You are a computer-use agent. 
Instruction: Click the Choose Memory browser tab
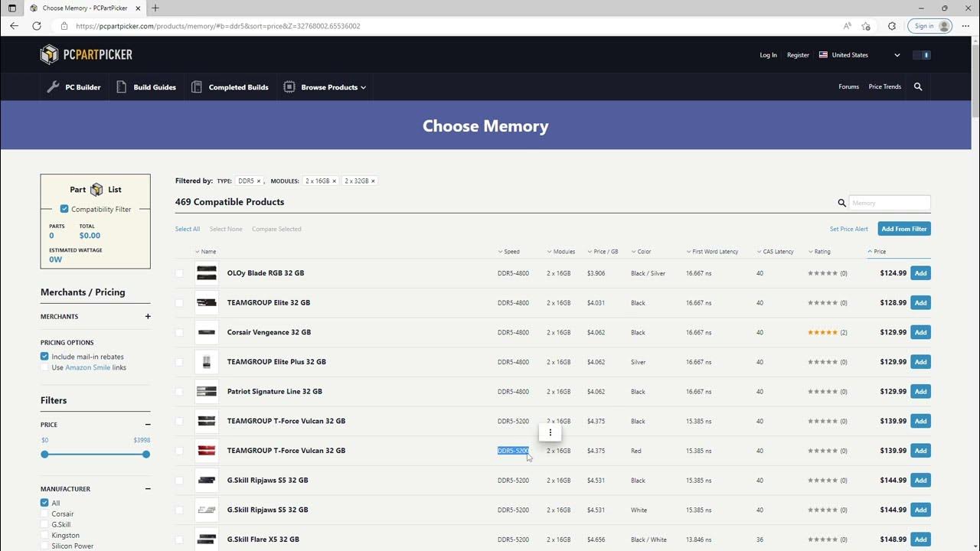84,8
